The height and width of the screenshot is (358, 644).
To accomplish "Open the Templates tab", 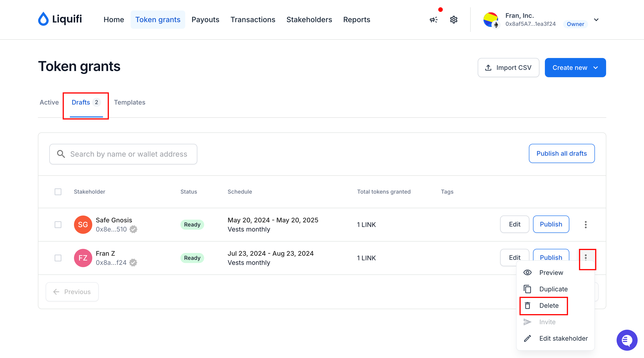I will [129, 102].
